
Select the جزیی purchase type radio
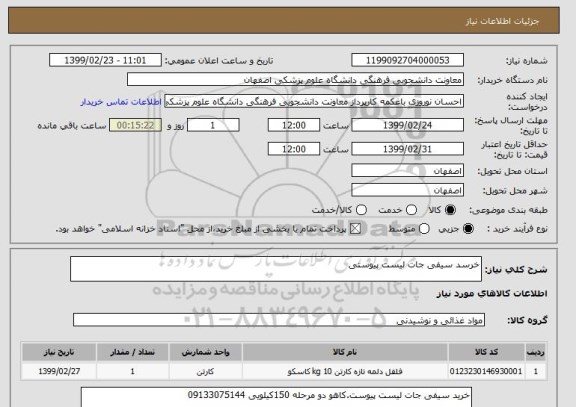pos(468,229)
